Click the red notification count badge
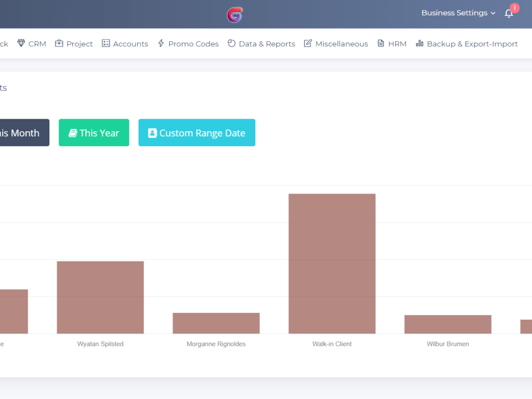The width and height of the screenshot is (532, 399). tap(514, 8)
